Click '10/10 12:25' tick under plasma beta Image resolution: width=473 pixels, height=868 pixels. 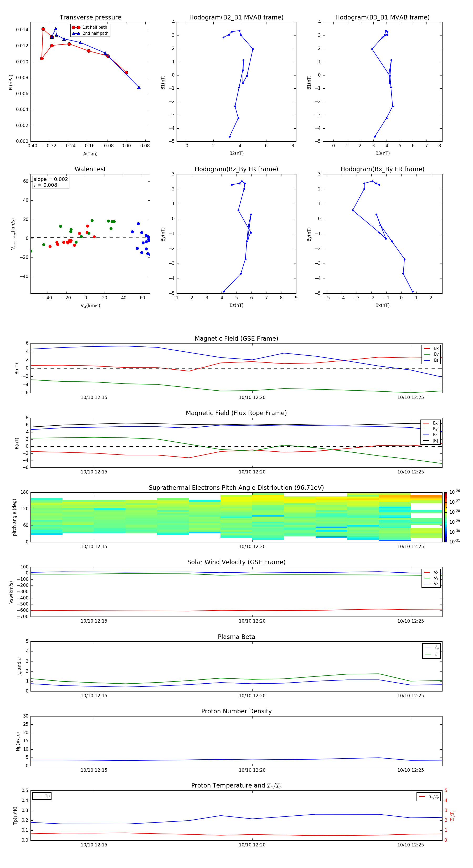(x=410, y=695)
